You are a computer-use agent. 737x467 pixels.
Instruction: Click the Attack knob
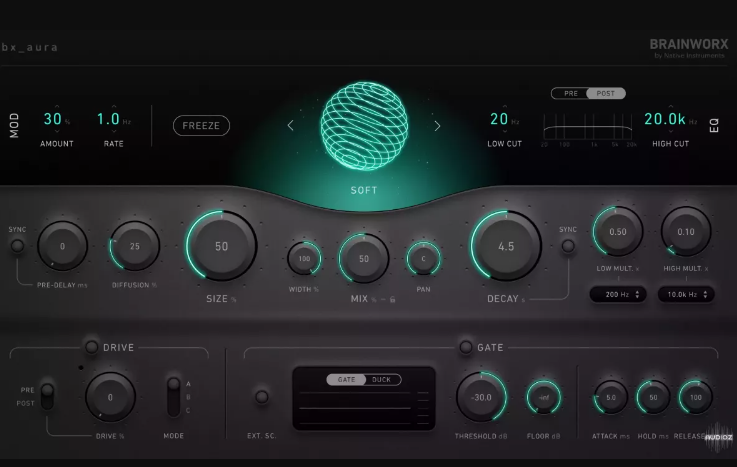coord(611,397)
